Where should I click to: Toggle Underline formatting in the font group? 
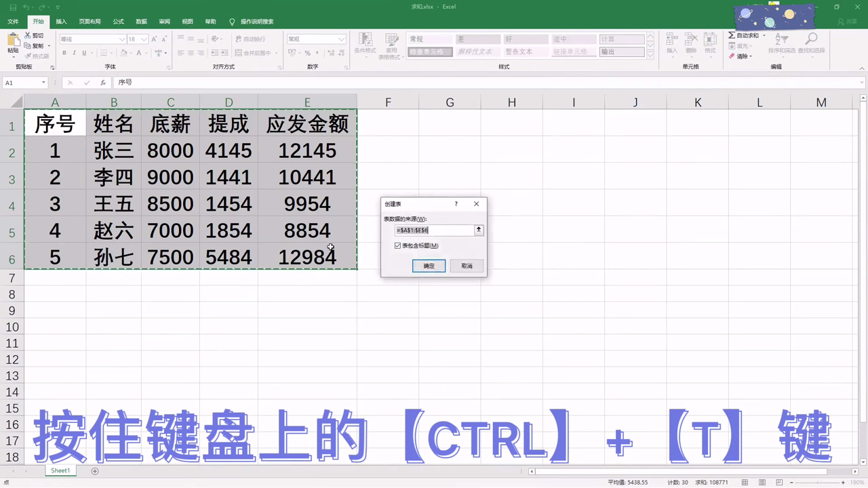click(x=84, y=53)
